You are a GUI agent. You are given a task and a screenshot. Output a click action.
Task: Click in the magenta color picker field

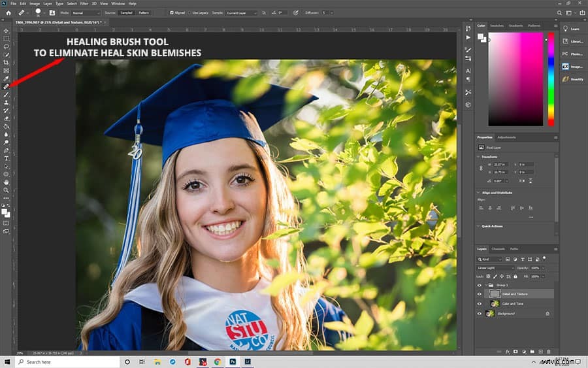pyautogui.click(x=515, y=79)
